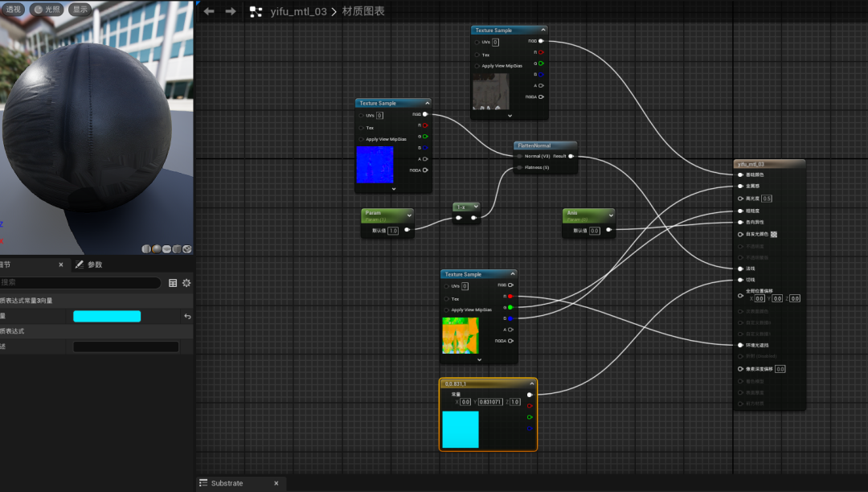Hide preview under blue texture thumbnail
The width and height of the screenshot is (868, 492).
coord(394,189)
